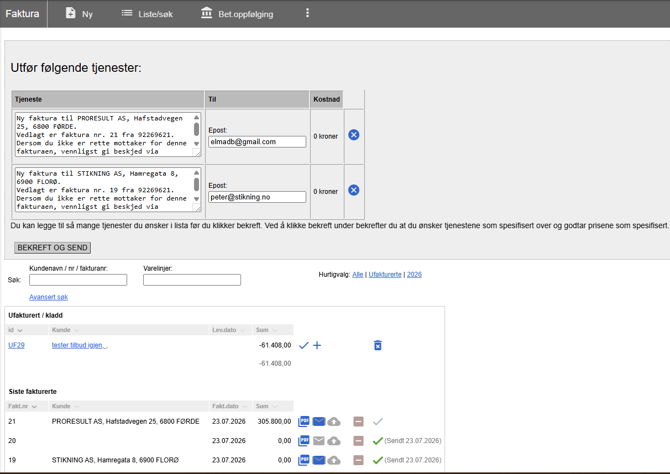Viewport: 670px width, 474px height.
Task: Click the grey checkmark for invoice 21
Action: pyautogui.click(x=378, y=422)
